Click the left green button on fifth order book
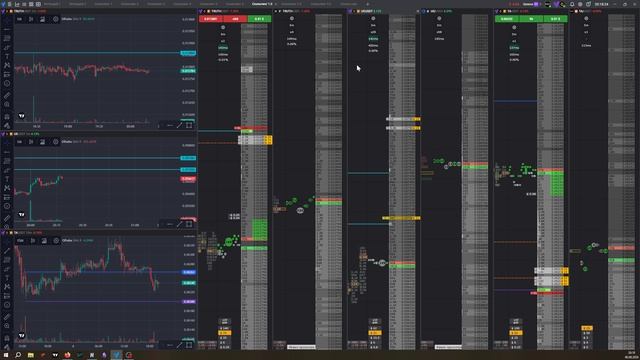 point(507,19)
